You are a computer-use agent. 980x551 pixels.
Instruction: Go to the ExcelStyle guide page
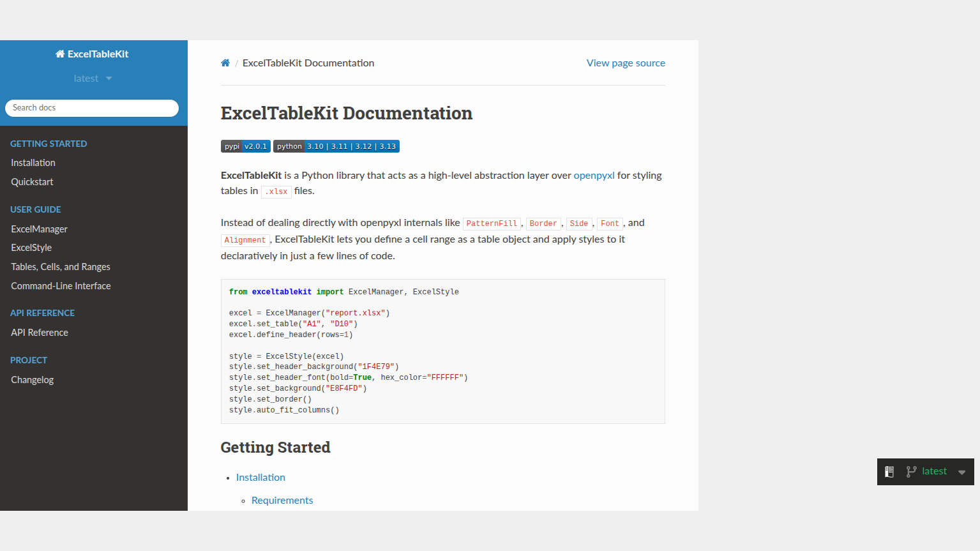click(31, 248)
